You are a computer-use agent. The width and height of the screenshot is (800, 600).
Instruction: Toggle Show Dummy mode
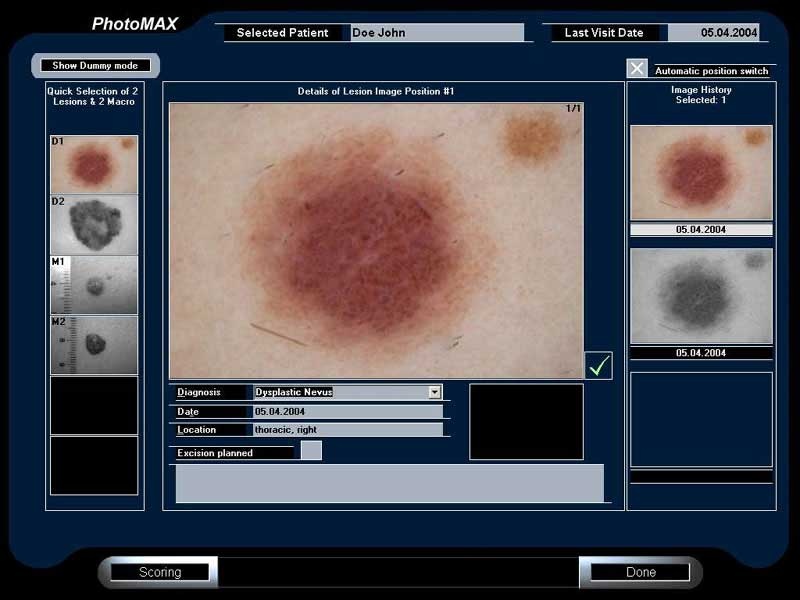(97, 64)
